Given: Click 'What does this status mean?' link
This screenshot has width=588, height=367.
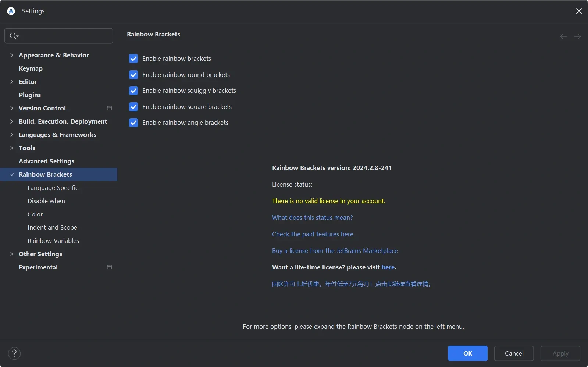Looking at the screenshot, I should click(312, 218).
